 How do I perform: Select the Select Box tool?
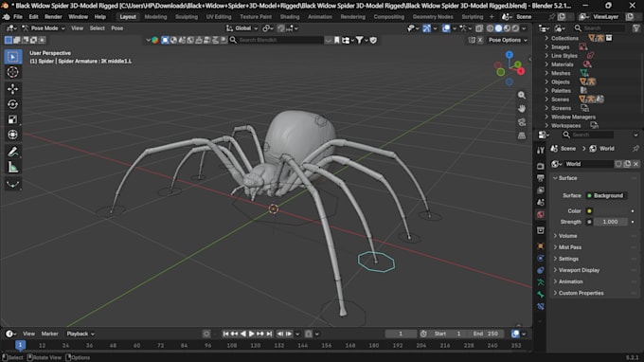tap(12, 57)
